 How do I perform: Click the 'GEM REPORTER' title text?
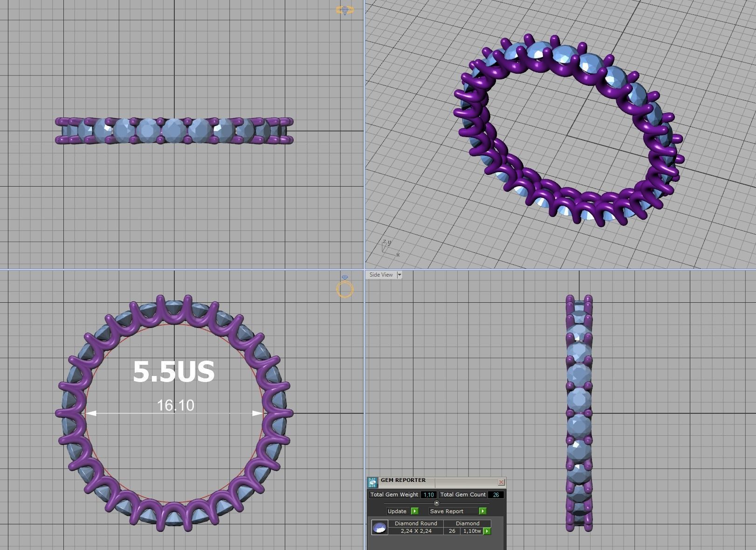[x=403, y=480]
